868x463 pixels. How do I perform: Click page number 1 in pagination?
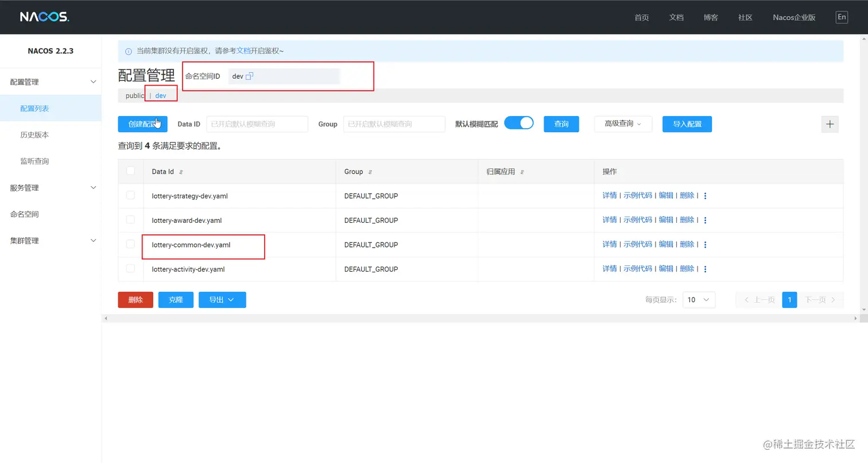click(x=789, y=300)
